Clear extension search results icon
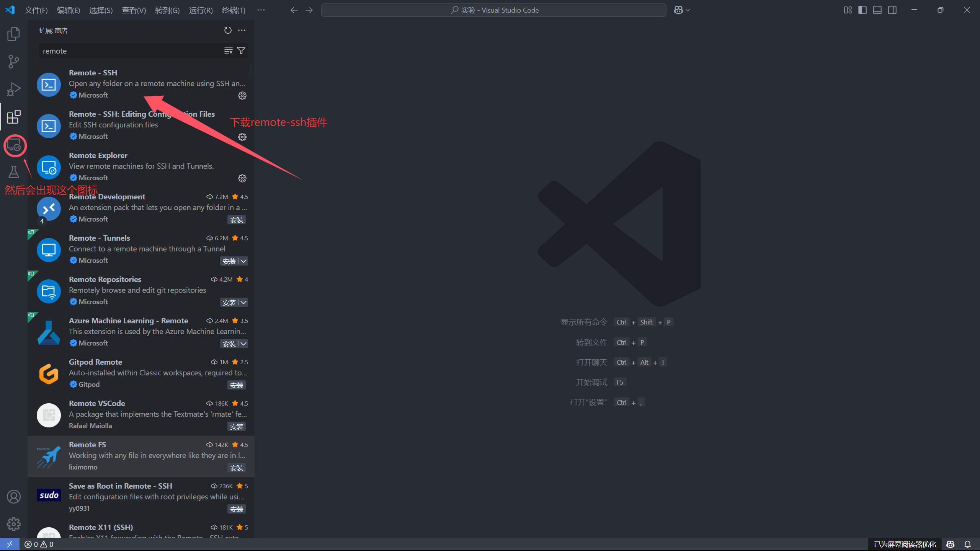The height and width of the screenshot is (551, 980). [228, 51]
